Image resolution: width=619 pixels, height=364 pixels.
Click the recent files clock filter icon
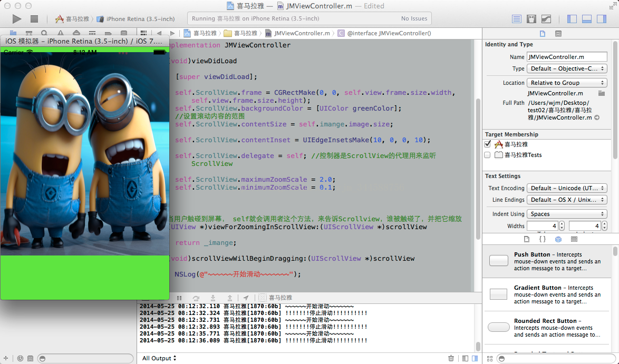[x=20, y=359]
